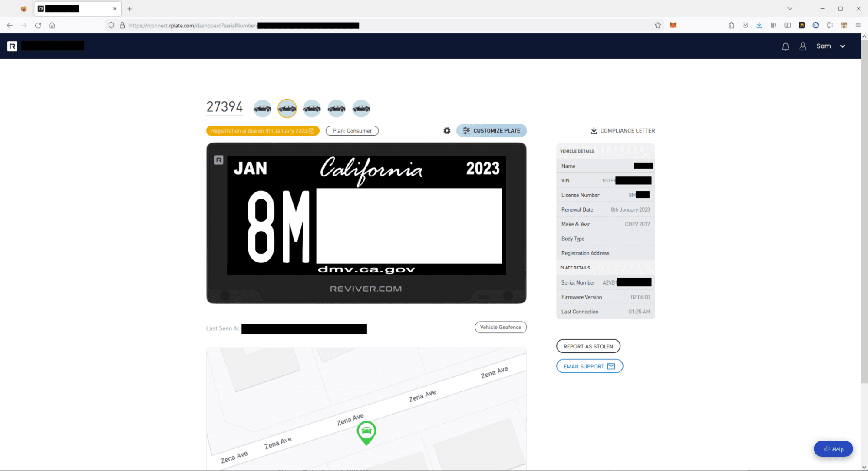868x471 pixels.
Task: Open the Firefox hamburger menu
Action: (858, 25)
